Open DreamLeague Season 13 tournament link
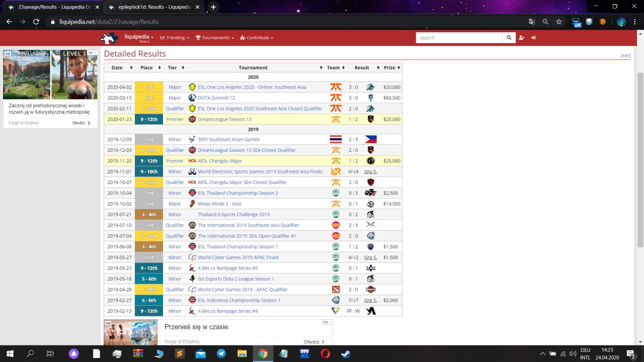This screenshot has height=362, width=644. tap(224, 119)
